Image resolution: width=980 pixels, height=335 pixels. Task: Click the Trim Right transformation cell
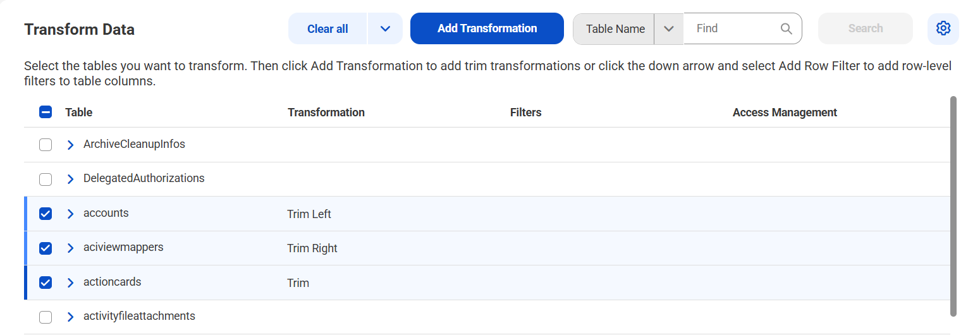312,248
